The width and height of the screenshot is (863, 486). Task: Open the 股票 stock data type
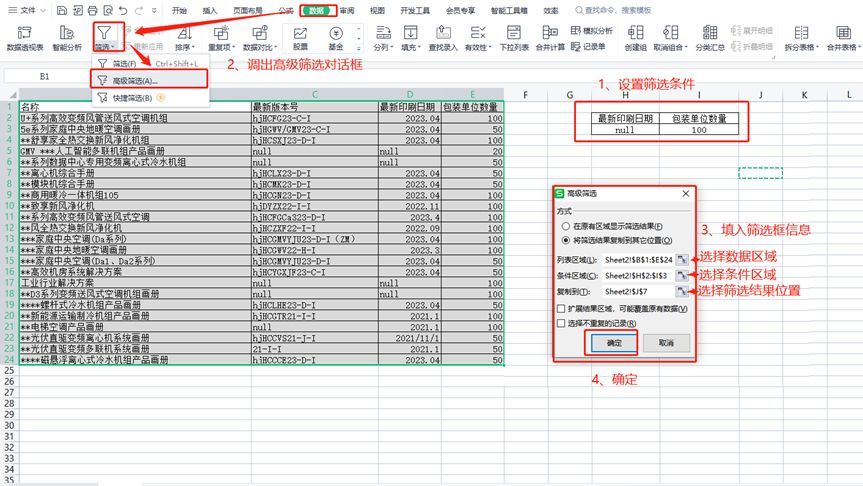click(x=300, y=38)
